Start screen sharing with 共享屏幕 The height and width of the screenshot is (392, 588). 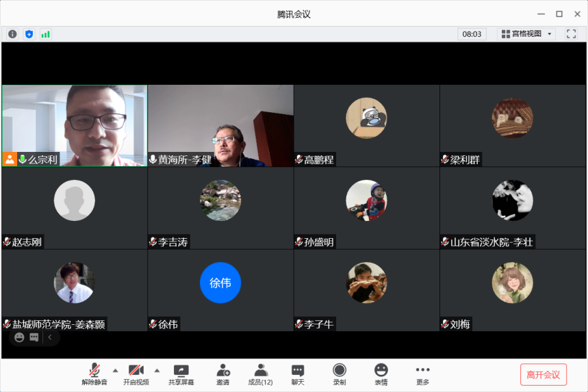(181, 374)
